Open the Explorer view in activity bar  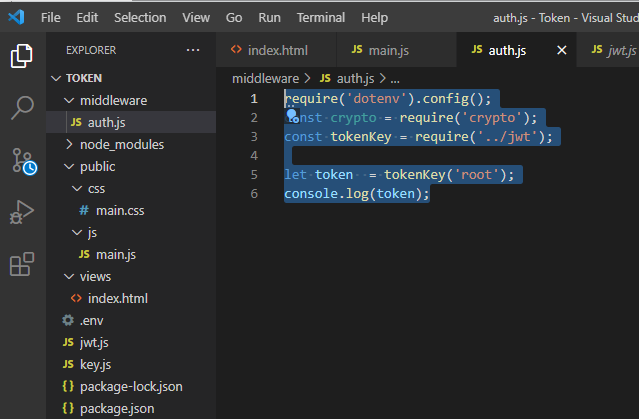22,56
